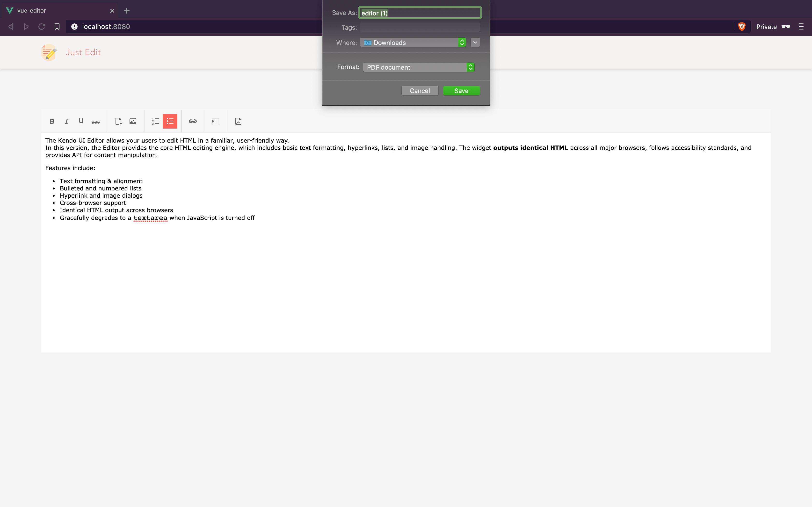Viewport: 812px width, 507px height.
Task: Open the browser hamburger menu
Action: click(x=801, y=27)
